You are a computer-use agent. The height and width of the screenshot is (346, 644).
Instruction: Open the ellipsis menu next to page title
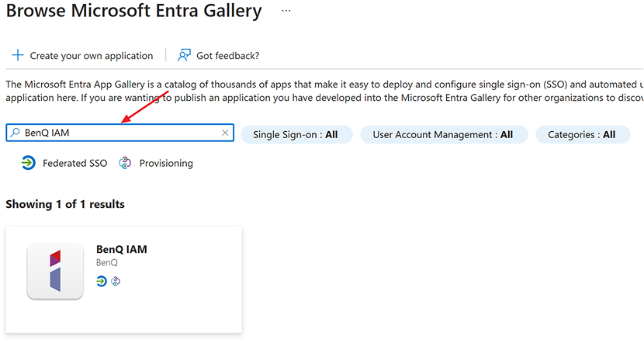click(x=286, y=12)
